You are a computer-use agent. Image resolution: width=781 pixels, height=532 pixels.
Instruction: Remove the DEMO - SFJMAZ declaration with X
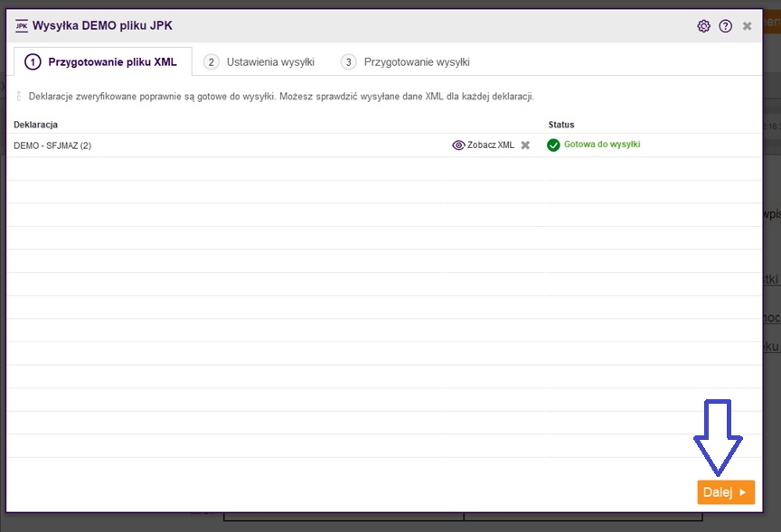(525, 145)
